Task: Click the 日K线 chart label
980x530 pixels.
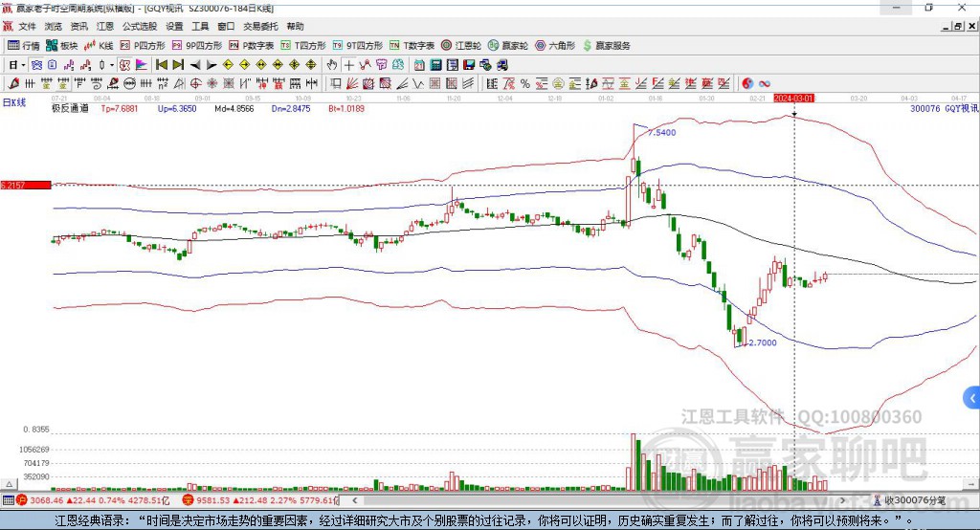Action: click(x=14, y=102)
